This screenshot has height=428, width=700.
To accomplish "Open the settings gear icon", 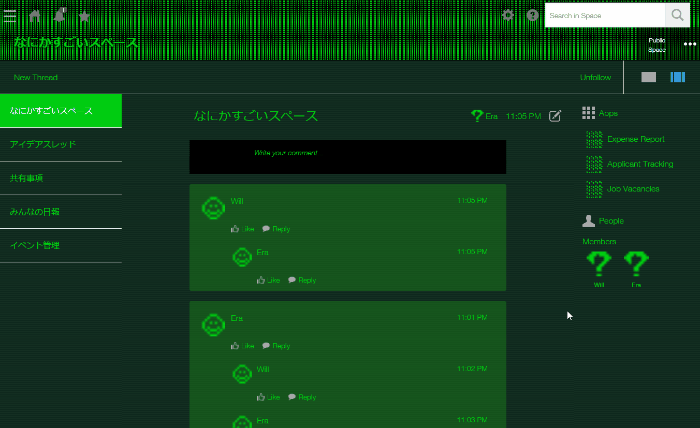I will 508,16.
